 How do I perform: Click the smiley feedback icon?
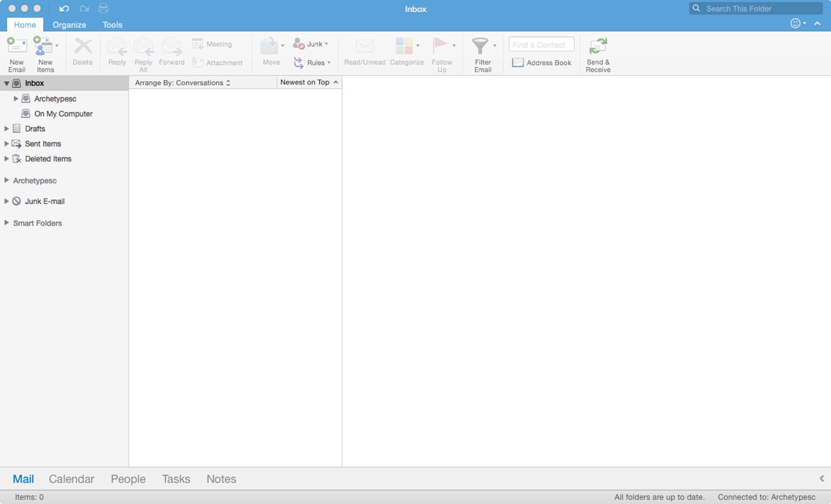(795, 23)
